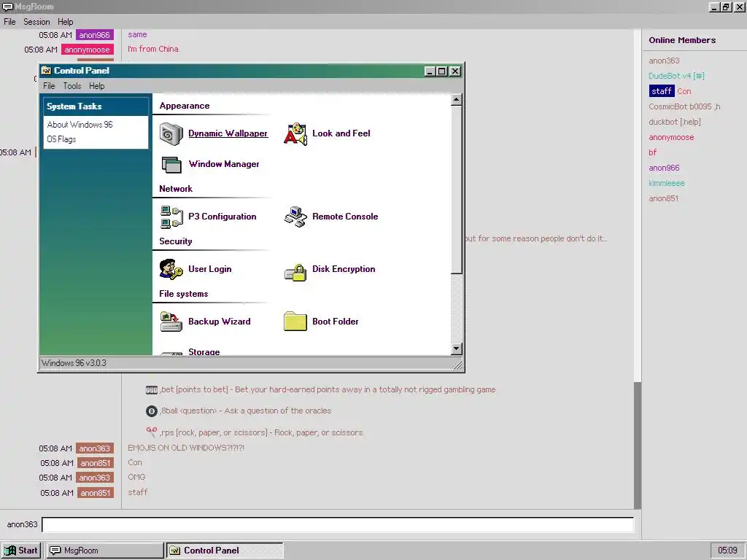Click the Control Panel resize grip
The image size is (747, 560).
click(x=458, y=365)
